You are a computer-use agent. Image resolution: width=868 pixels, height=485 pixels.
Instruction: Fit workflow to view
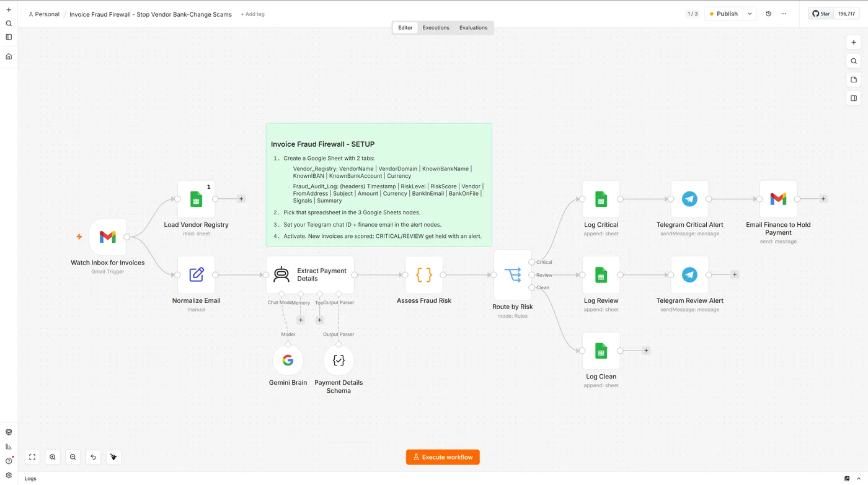point(32,457)
